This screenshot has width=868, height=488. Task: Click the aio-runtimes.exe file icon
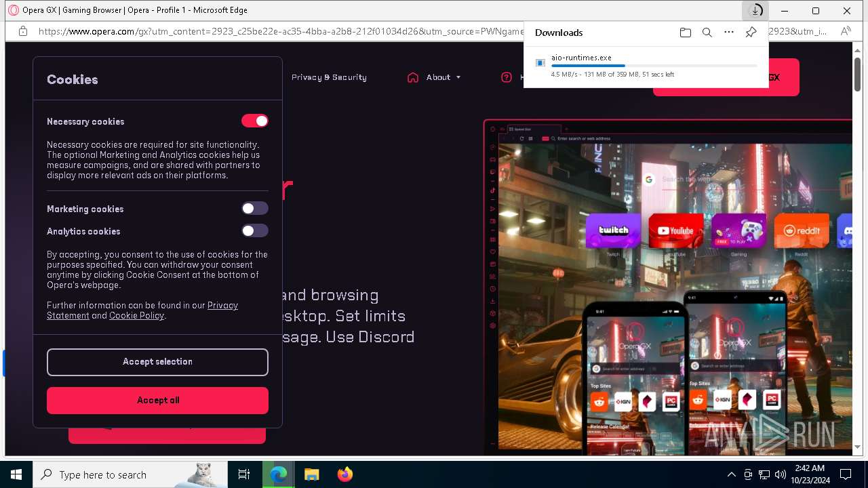[540, 62]
